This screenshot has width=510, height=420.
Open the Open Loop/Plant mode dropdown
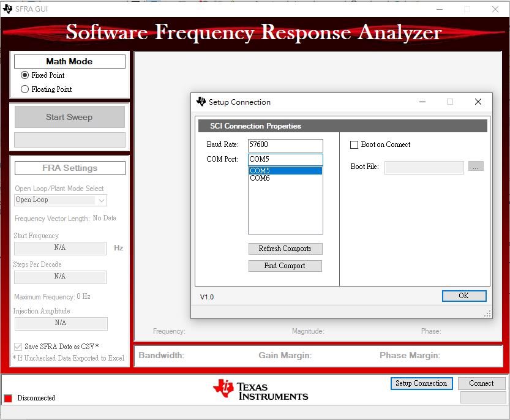pyautogui.click(x=61, y=200)
